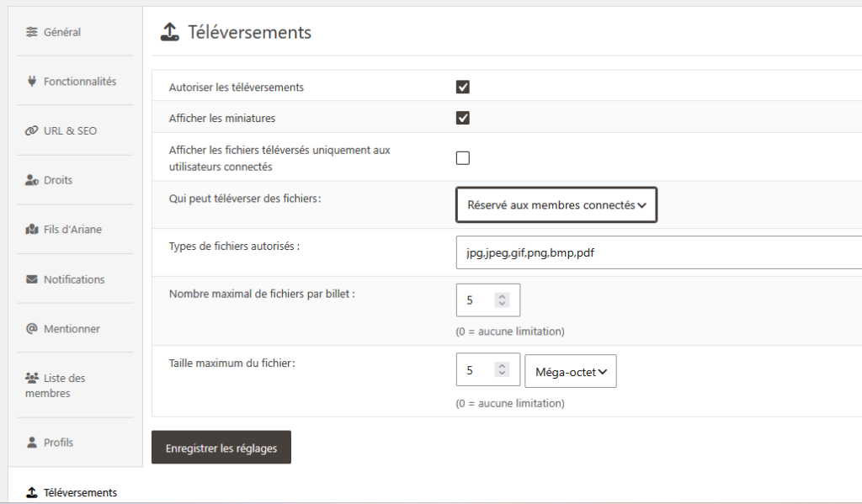Click the Général sliders icon
The height and width of the screenshot is (504, 862).
click(x=32, y=33)
